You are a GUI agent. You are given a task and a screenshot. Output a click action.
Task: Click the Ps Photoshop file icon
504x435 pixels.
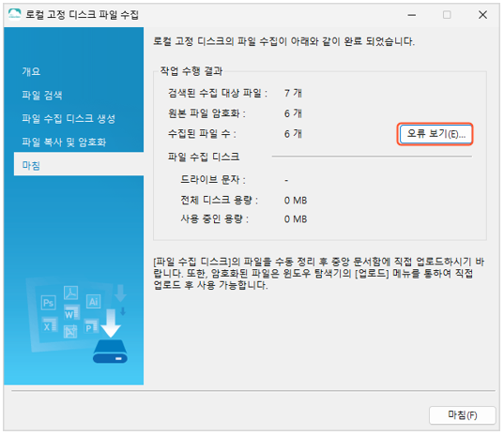click(x=49, y=303)
